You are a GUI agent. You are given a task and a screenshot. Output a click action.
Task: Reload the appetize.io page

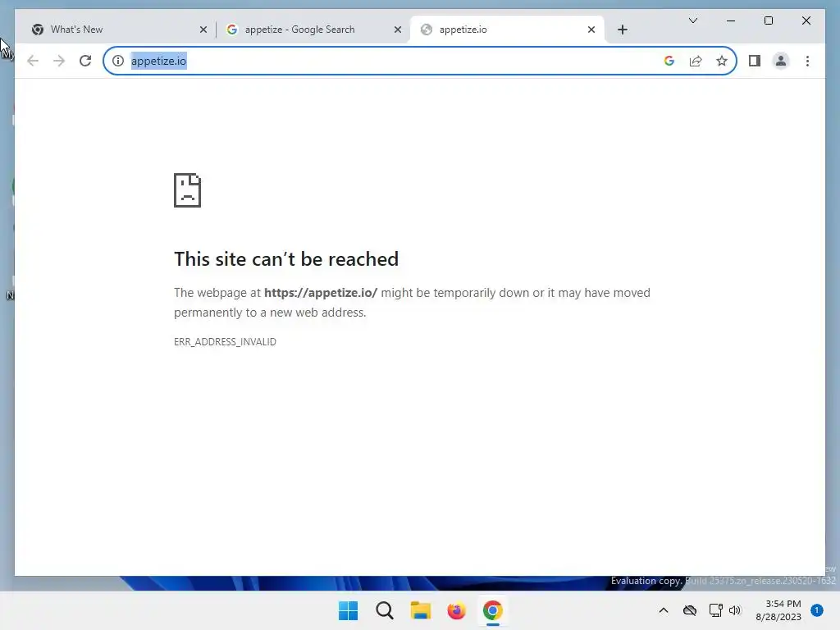point(85,61)
